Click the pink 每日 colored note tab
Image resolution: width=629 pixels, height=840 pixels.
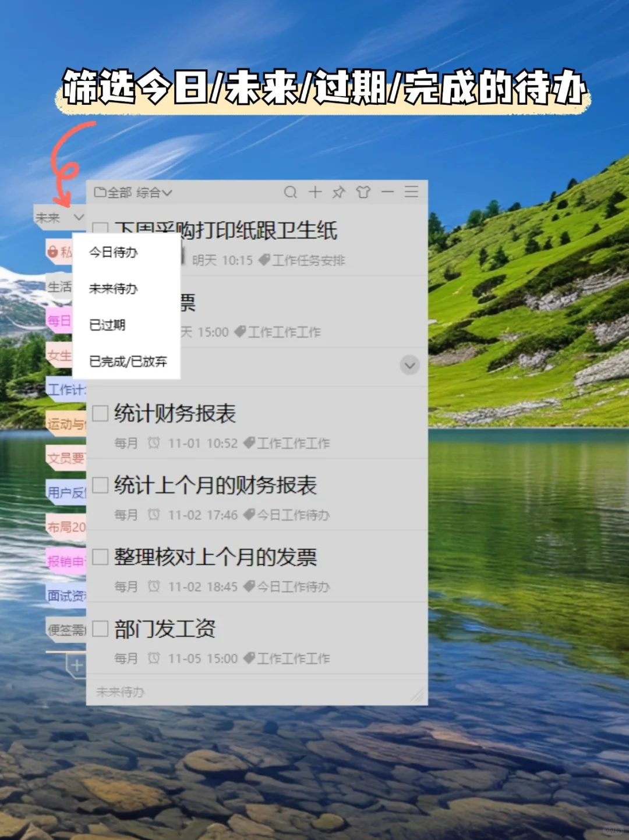pyautogui.click(x=58, y=322)
